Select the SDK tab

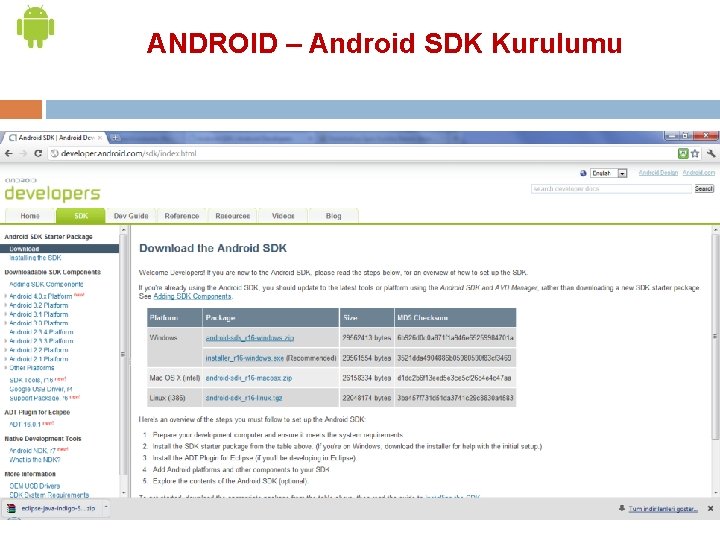[81, 216]
